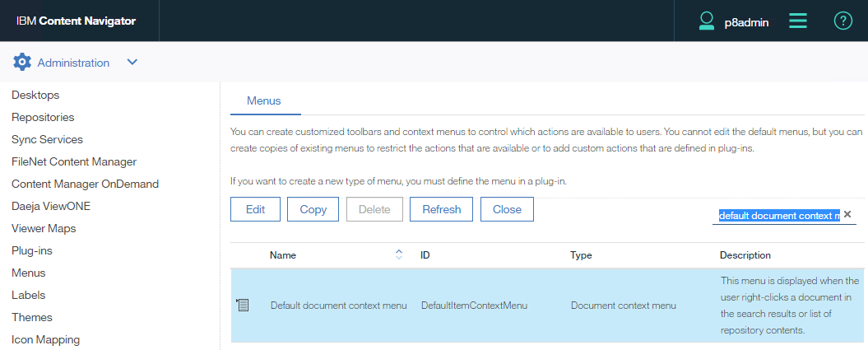Toggle the Name column sort arrows
868x350 pixels.
tap(399, 255)
